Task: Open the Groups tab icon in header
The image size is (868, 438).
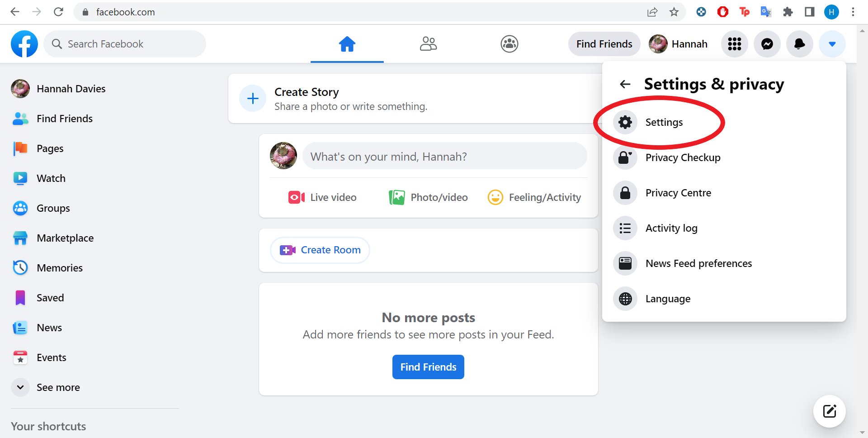Action: [x=509, y=44]
